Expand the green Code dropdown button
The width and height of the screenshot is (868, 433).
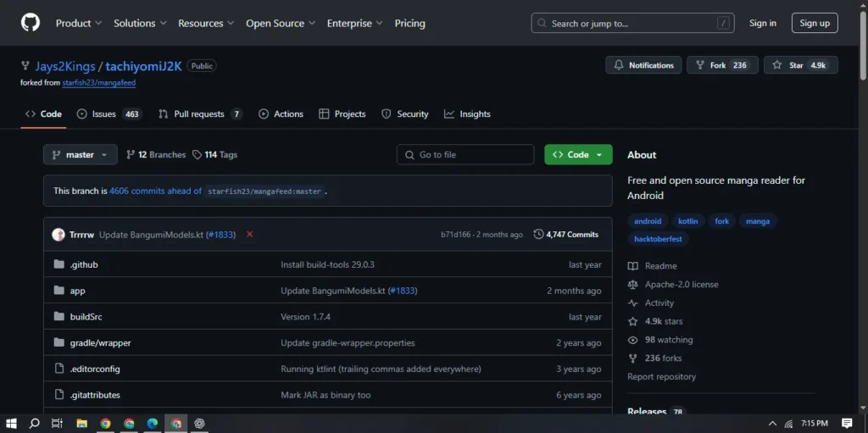click(578, 154)
